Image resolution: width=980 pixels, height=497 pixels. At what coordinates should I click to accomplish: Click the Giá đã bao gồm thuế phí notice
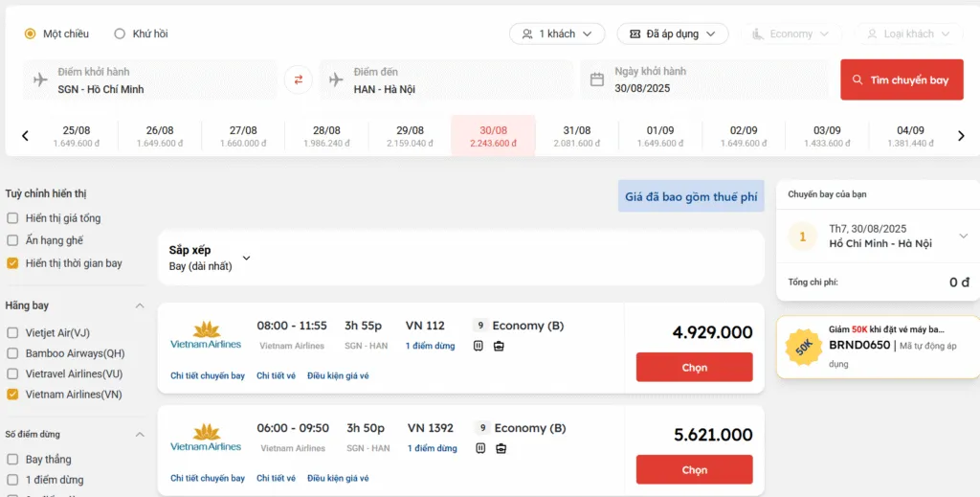click(691, 197)
